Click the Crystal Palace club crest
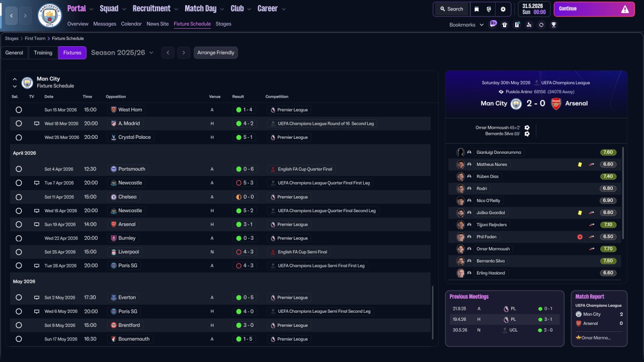Viewport: 644px width, 362px height. click(x=113, y=137)
